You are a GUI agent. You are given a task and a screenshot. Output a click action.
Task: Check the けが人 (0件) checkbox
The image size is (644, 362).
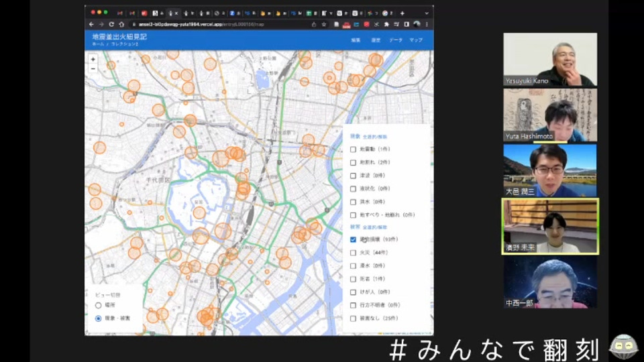coord(353,292)
